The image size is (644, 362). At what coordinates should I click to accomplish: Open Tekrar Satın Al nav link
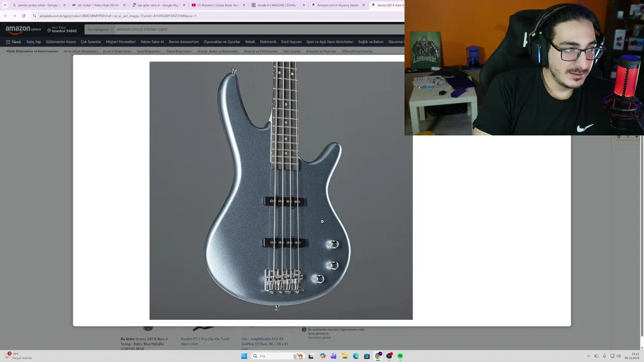coord(152,42)
